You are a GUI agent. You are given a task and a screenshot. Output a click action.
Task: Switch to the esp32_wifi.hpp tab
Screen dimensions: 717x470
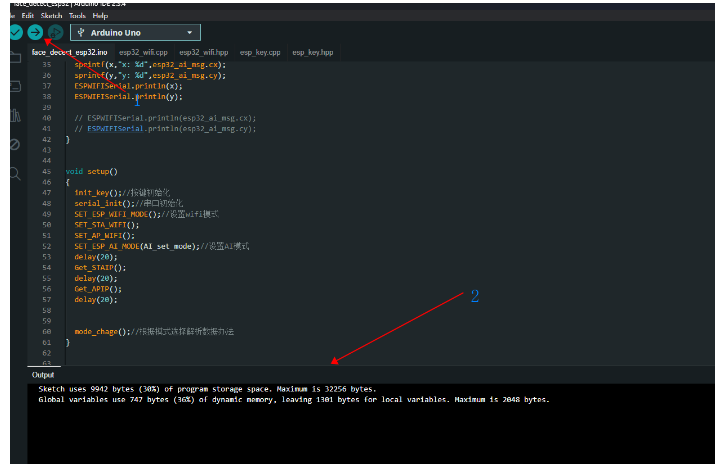(203, 53)
